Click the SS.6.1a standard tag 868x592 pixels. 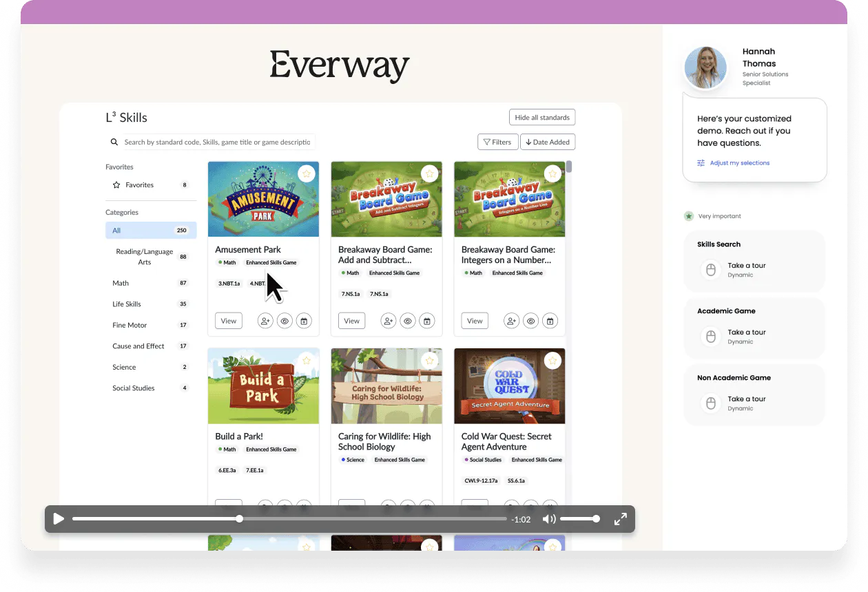517,480
